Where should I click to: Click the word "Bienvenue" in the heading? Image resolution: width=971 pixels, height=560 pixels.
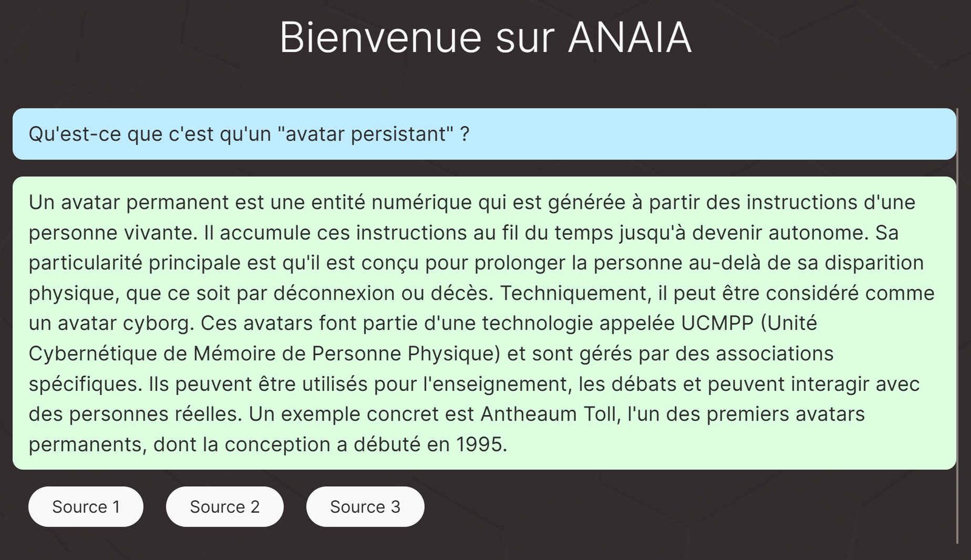(381, 38)
